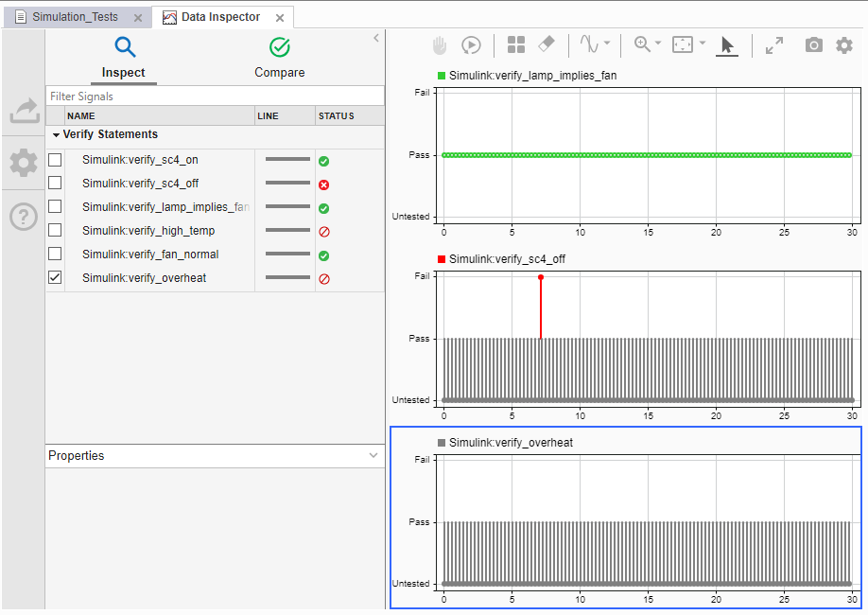Switch to the Simulation_Tests tab
Viewport: 868px width, 615px height.
(75, 17)
